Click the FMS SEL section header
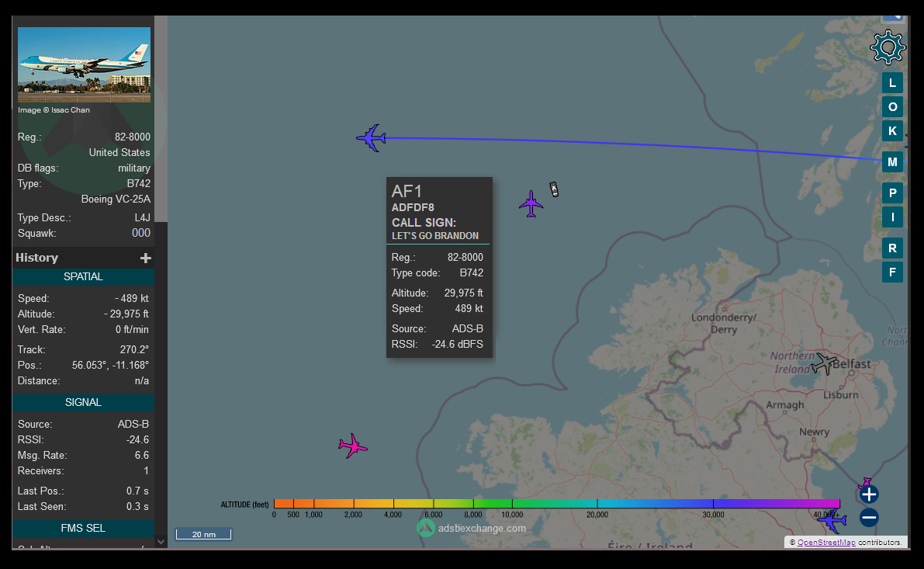The height and width of the screenshot is (569, 924). tap(83, 529)
